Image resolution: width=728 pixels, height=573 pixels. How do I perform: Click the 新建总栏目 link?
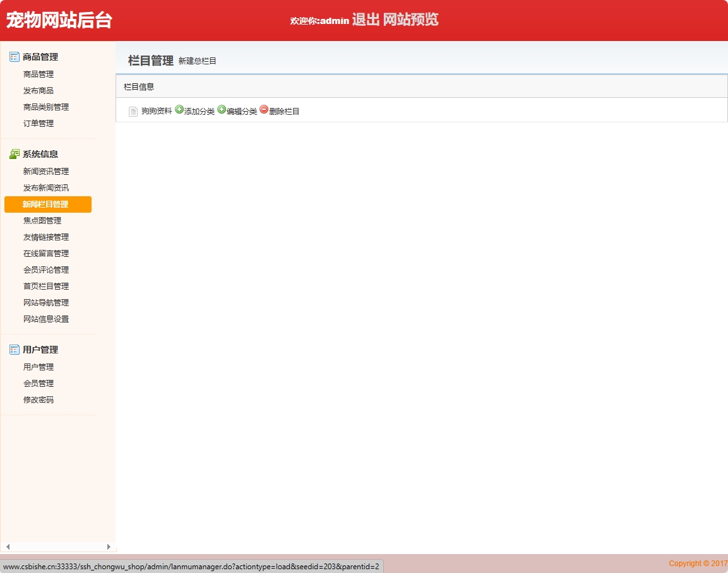[198, 61]
